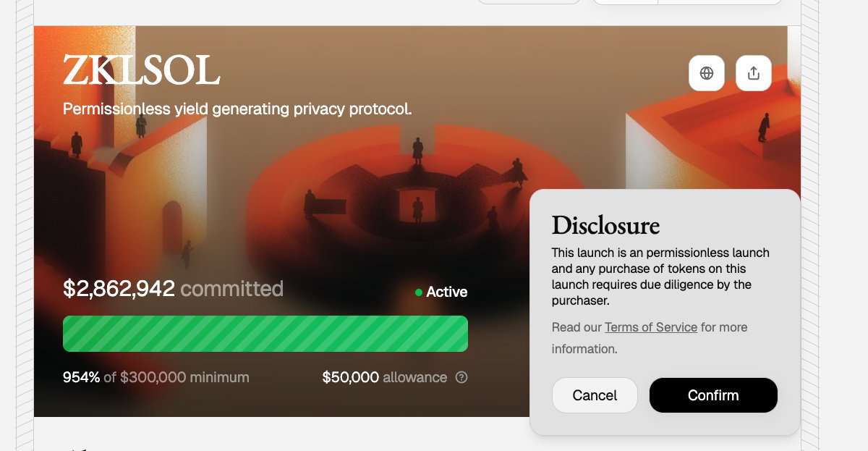Screen dimensions: 868x451
Task: Click the green Active status dot
Action: (419, 292)
